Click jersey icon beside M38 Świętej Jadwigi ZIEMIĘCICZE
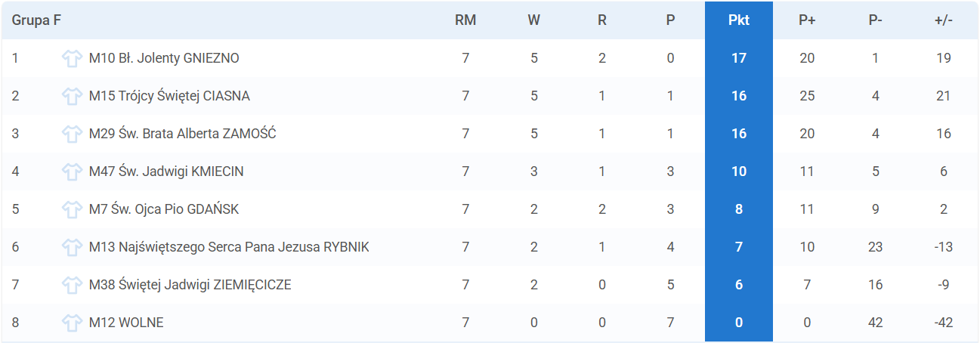The height and width of the screenshot is (343, 980). click(72, 285)
